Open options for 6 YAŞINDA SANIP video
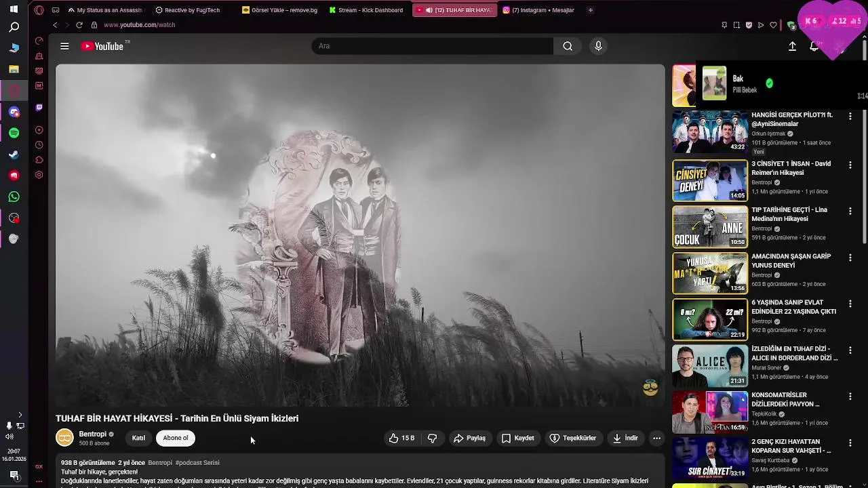 850,304
